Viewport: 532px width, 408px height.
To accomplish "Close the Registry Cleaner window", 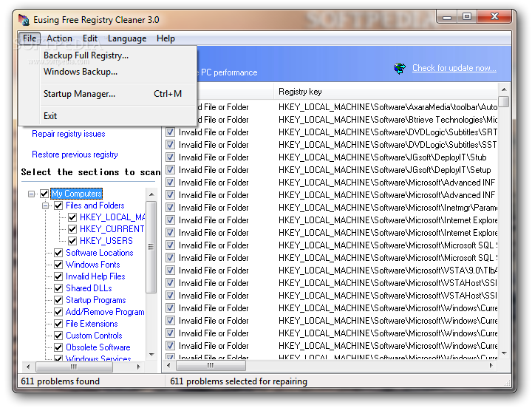I will click(x=494, y=17).
